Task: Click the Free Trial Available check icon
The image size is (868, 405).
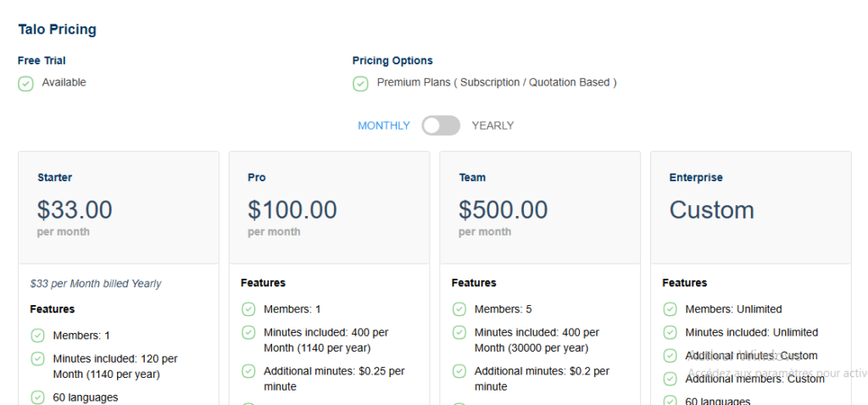Action: (26, 83)
